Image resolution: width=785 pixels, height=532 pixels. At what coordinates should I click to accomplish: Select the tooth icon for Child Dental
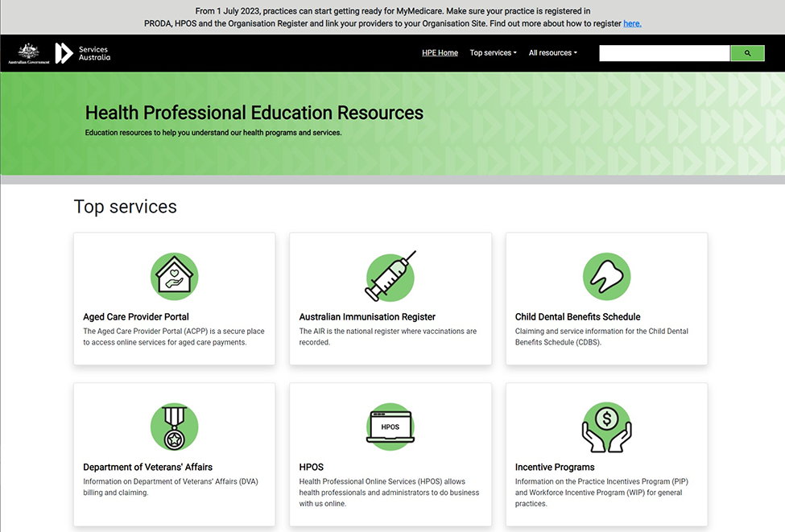point(606,276)
